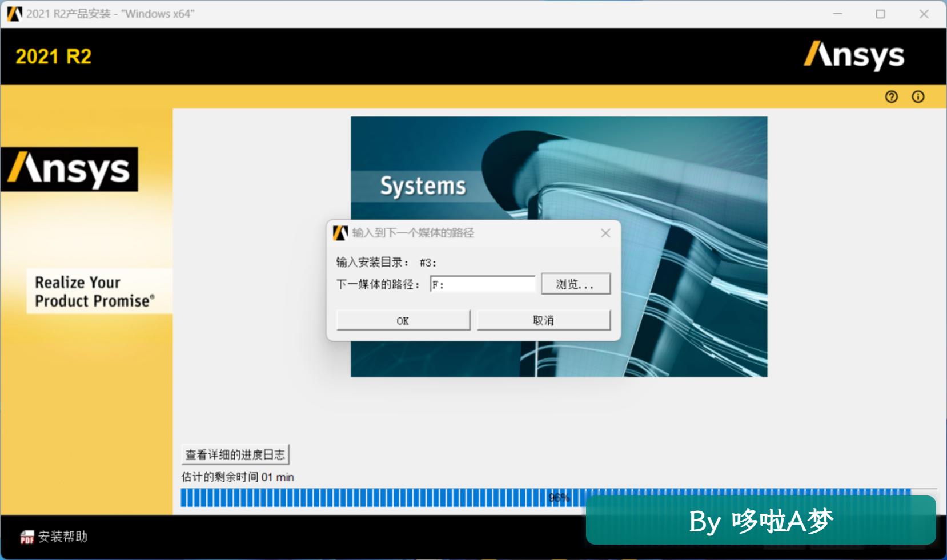
Task: Click the Ansys logo in the header banner
Action: (x=854, y=55)
